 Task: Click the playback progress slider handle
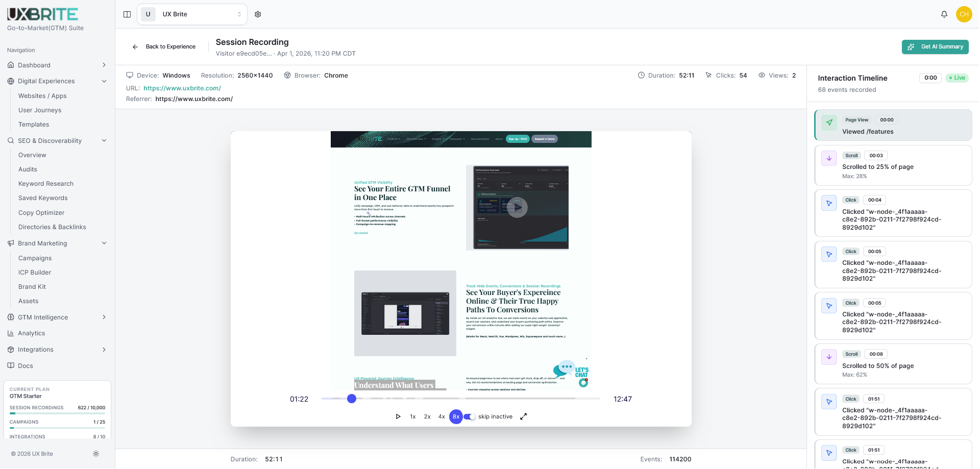tap(352, 399)
